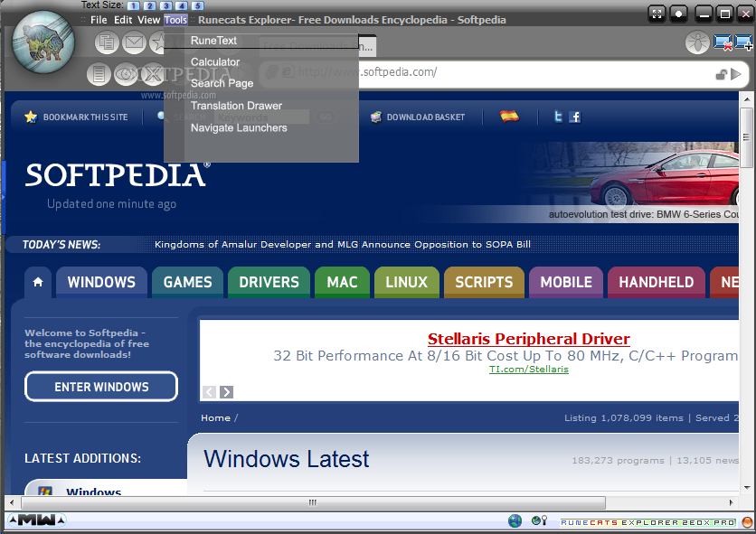Screen dimensions: 756x534
Task: Click the horizontal scrollbar thumb
Action: 314,502
